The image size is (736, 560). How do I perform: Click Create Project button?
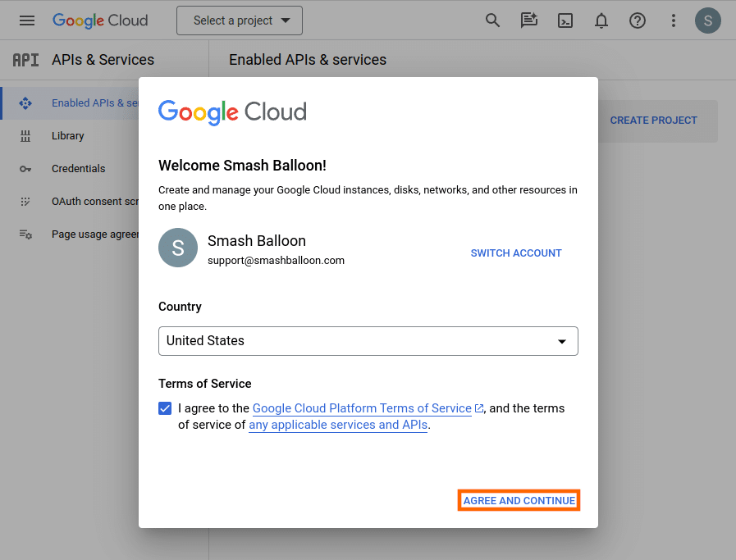(653, 121)
